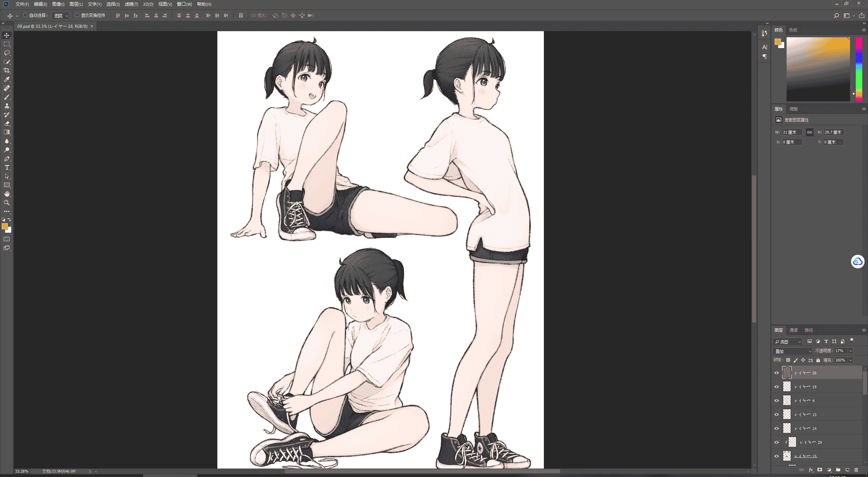This screenshot has height=477, width=868.
Task: Add a layer mask
Action: [x=820, y=470]
